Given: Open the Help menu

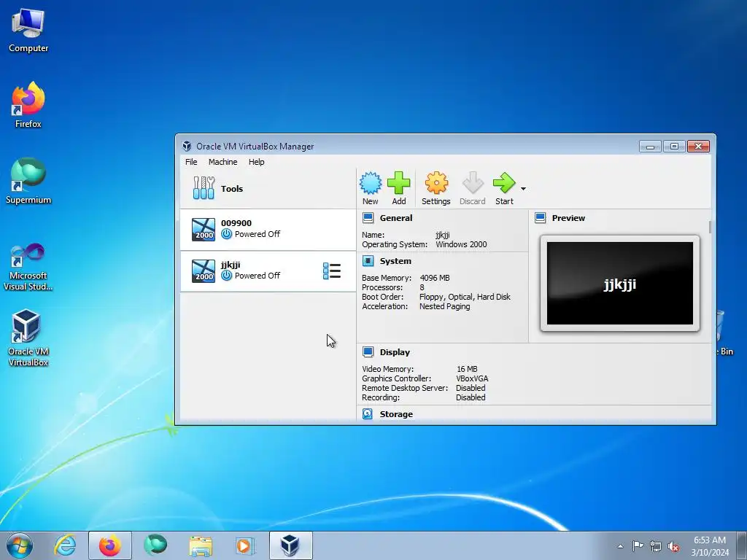Looking at the screenshot, I should click(x=256, y=162).
